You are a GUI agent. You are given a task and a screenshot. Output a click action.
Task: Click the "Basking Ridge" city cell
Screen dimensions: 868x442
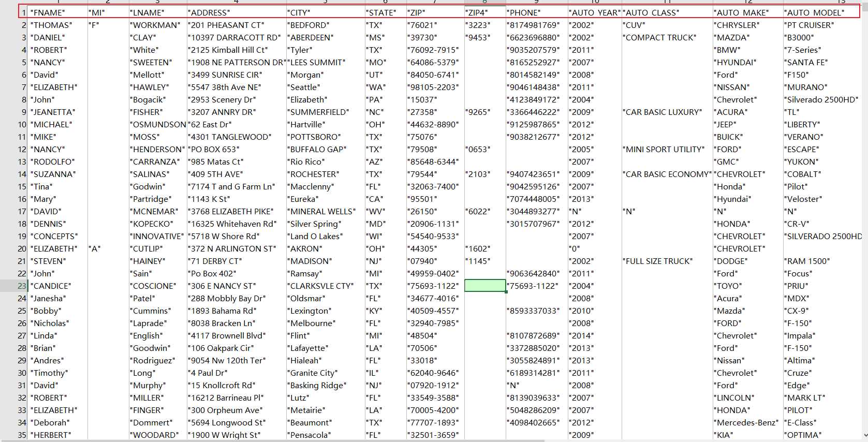326,385
